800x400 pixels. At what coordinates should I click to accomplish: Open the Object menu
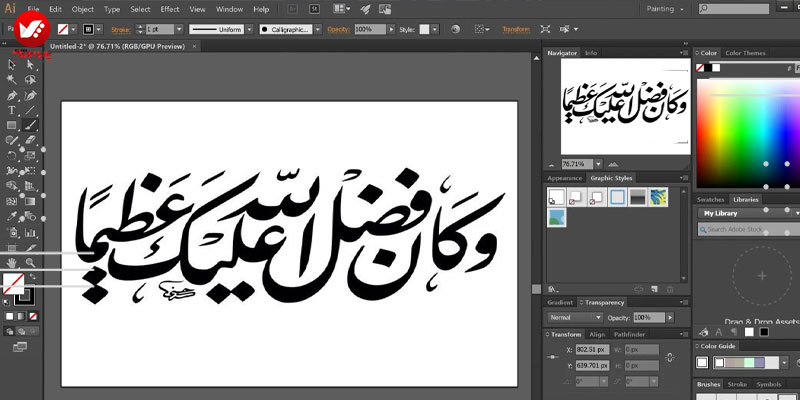(x=82, y=9)
